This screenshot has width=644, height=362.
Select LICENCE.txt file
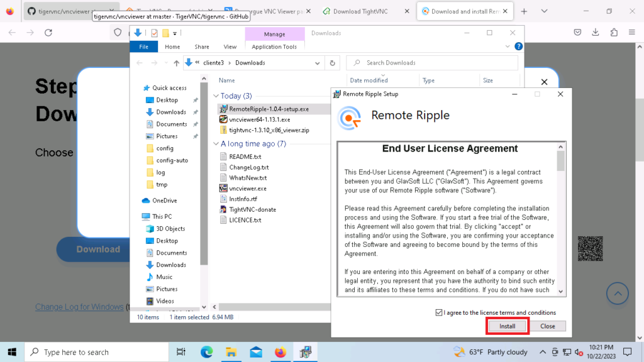point(245,220)
